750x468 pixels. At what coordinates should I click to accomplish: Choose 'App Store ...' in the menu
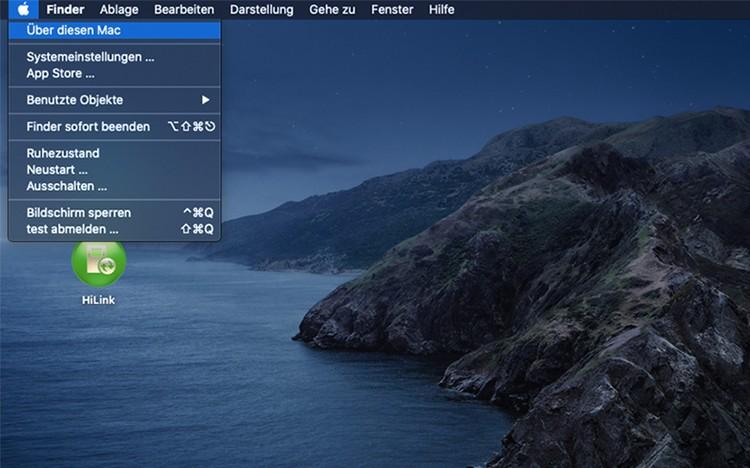pyautogui.click(x=60, y=73)
